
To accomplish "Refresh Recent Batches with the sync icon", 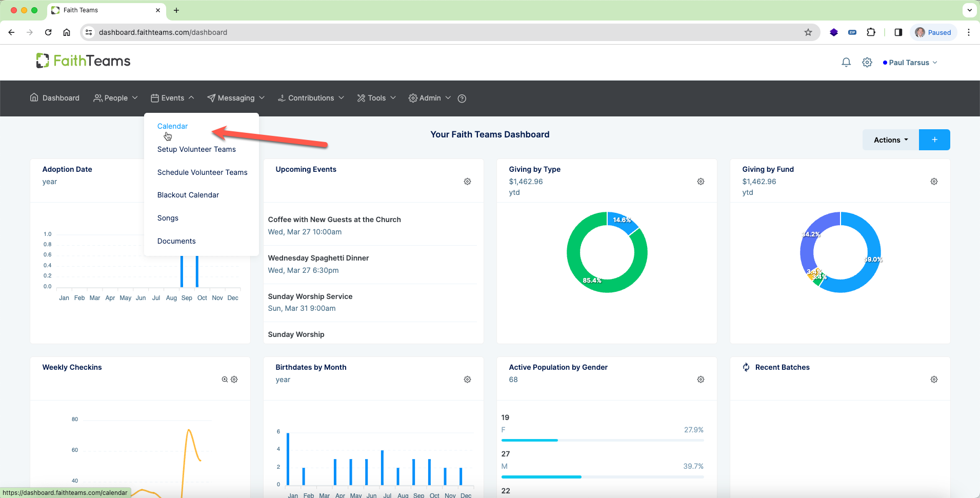I will tap(746, 367).
